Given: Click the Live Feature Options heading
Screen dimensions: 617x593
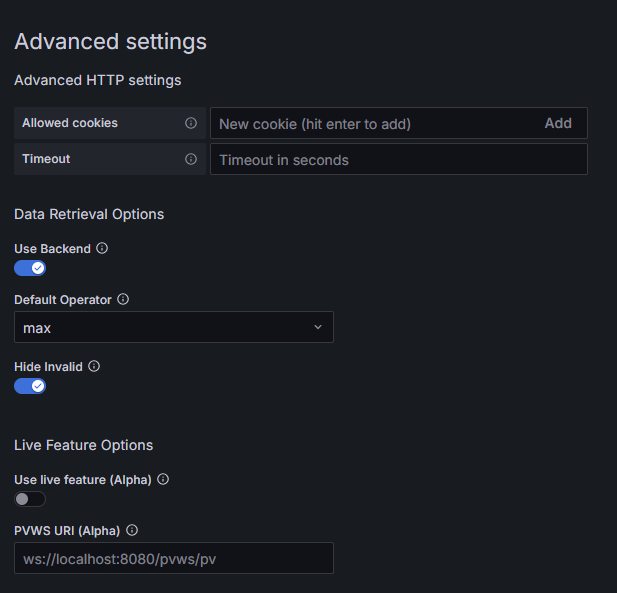Looking at the screenshot, I should pyautogui.click(x=83, y=445).
